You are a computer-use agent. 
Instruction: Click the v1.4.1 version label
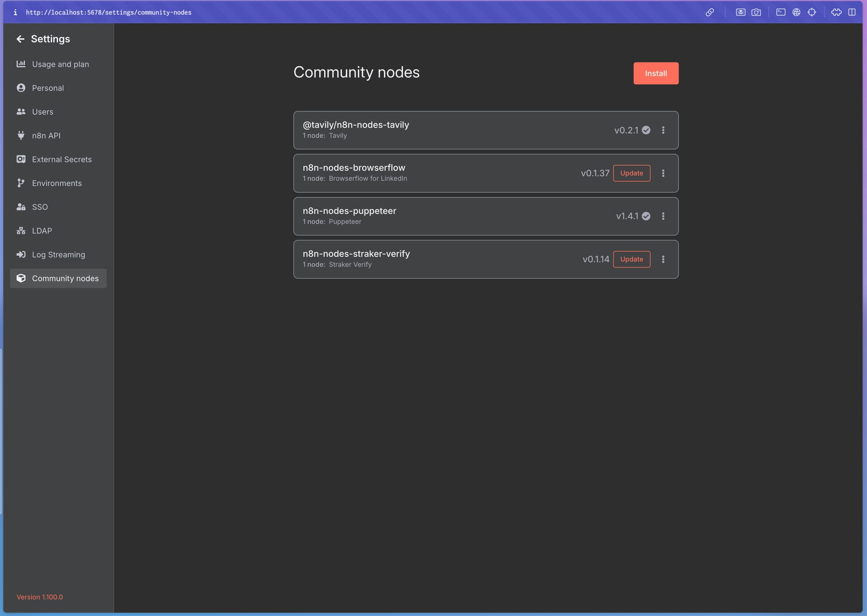[627, 216]
